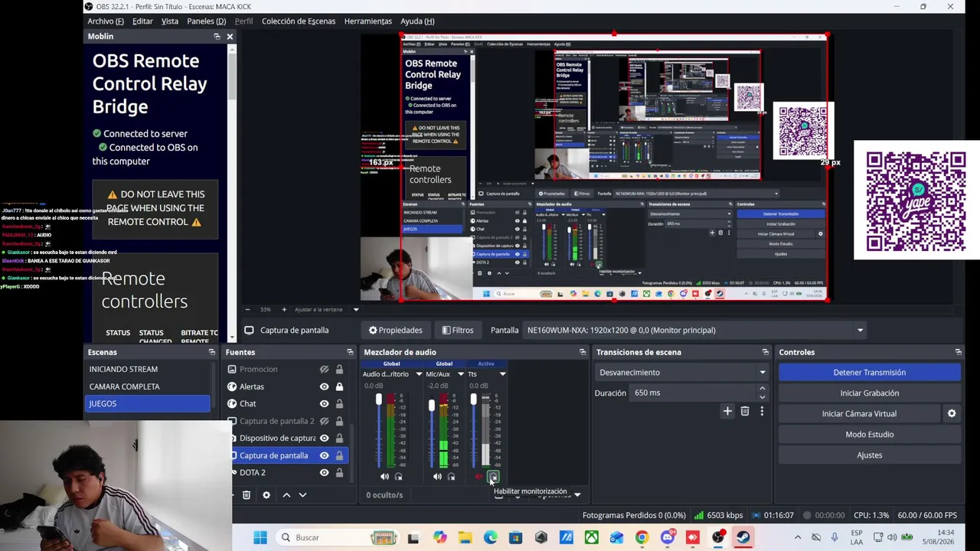980x551 pixels.
Task: Open the transition options three-dot menu
Action: coord(762,412)
